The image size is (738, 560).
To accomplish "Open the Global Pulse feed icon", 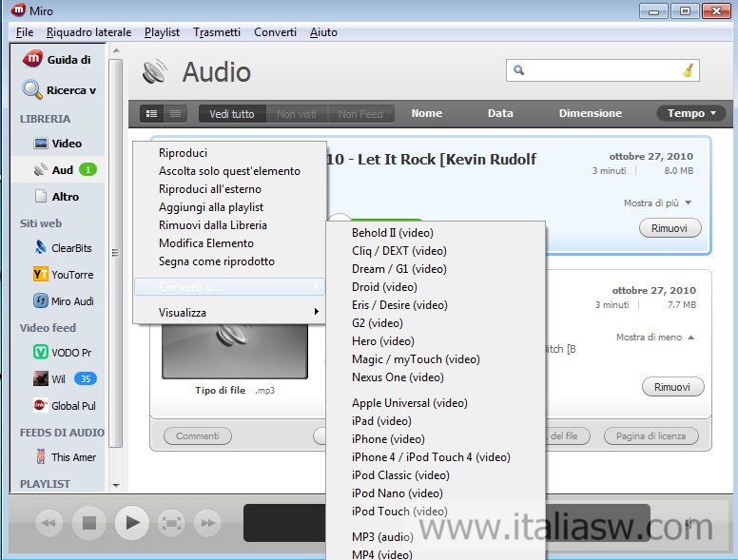I will [x=41, y=405].
